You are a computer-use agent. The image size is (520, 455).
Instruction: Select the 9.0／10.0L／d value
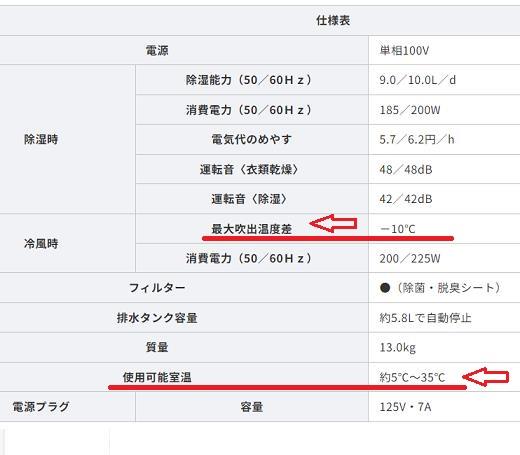[417, 80]
